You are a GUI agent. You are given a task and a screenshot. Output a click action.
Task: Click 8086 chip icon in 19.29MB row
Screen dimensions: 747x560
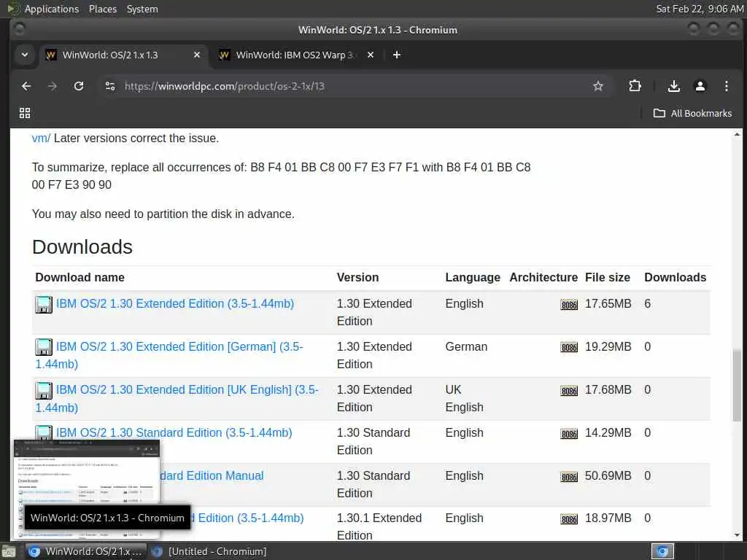(569, 348)
